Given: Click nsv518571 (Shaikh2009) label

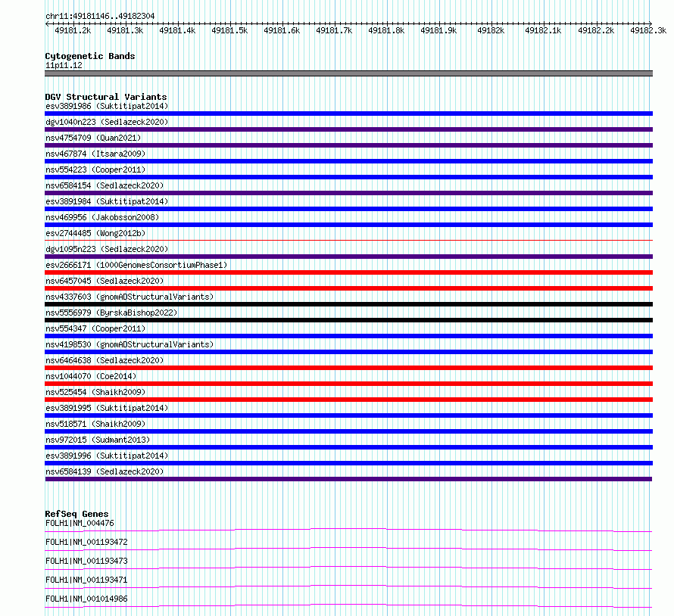Looking at the screenshot, I should [95, 424].
